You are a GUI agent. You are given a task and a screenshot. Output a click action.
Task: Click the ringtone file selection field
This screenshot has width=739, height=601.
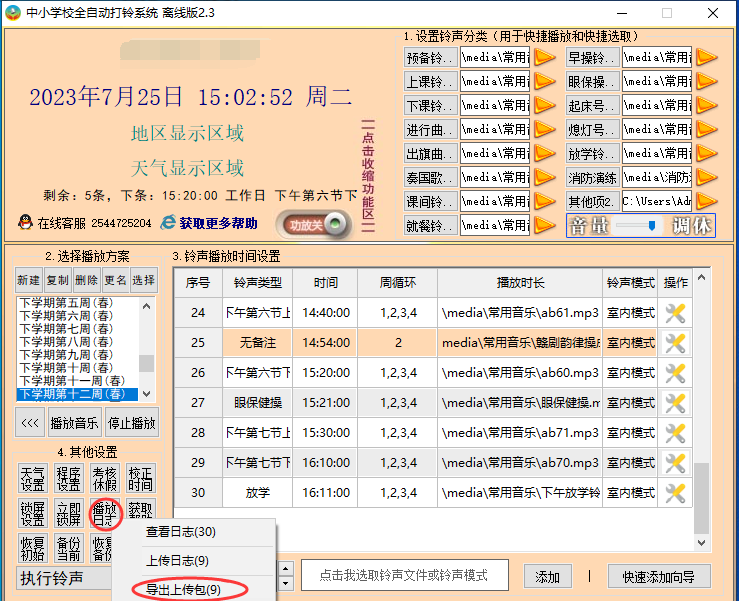[x=403, y=575]
